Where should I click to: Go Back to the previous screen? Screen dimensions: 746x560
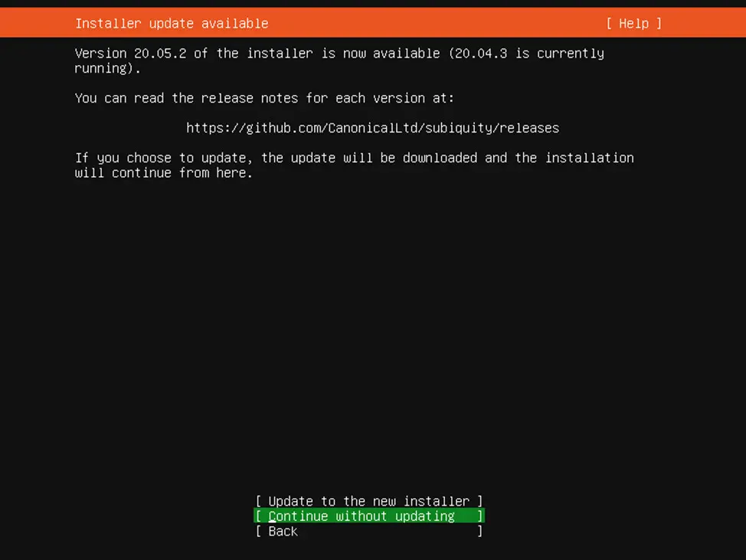(x=369, y=531)
